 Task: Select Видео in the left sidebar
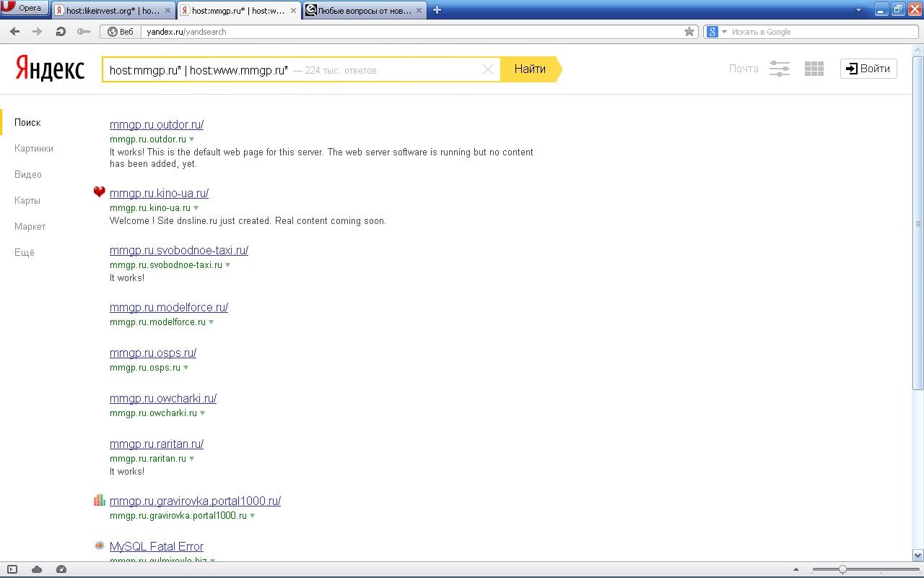click(x=28, y=175)
